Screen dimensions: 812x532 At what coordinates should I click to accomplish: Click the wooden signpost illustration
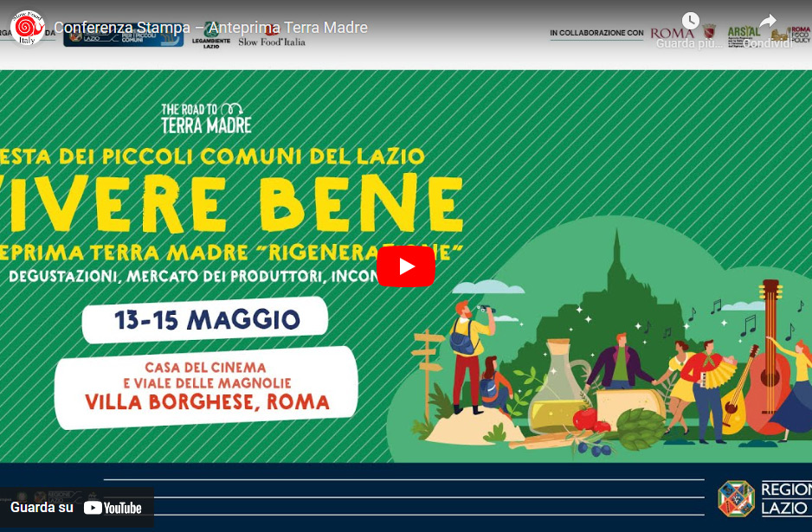tap(428, 374)
